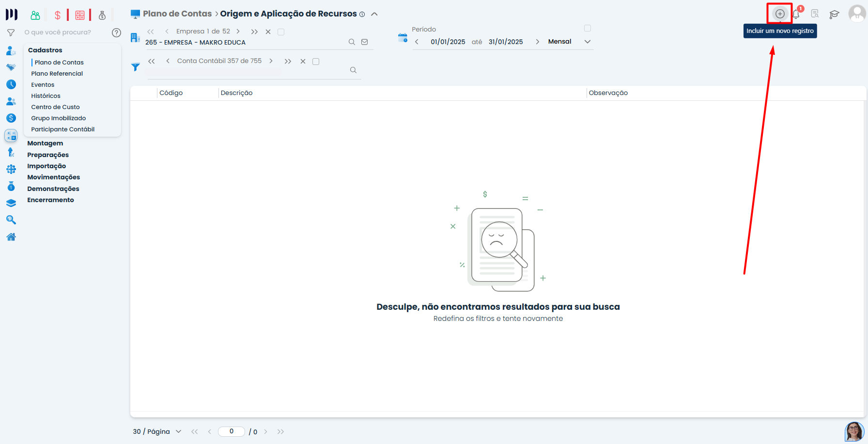
Task: Click the Observação column header
Action: pos(608,93)
